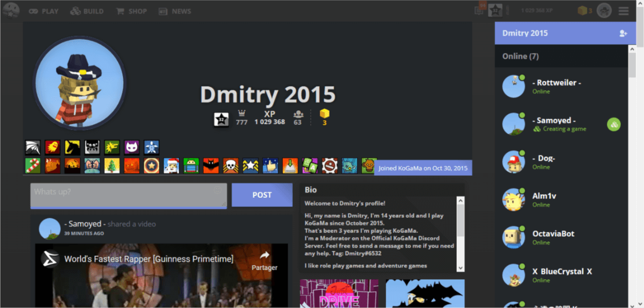Click the download arrow badge
Viewport: 644px width, 308px height.
tap(290, 166)
